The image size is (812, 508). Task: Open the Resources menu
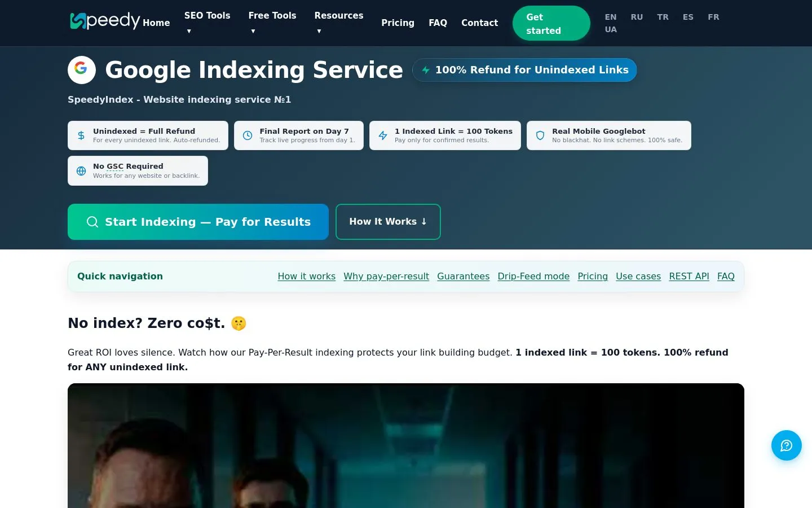[339, 16]
